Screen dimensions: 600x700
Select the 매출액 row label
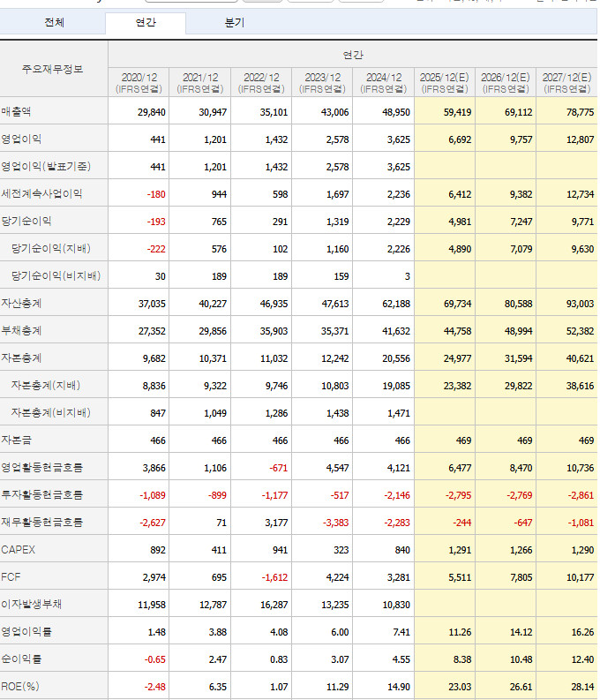point(16,111)
